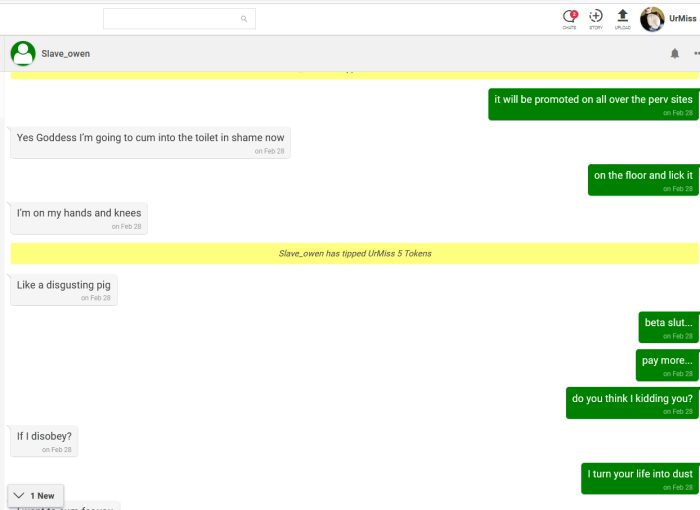Click the yellow 5 Tokens tip notice
700x510 pixels.
[x=354, y=254]
